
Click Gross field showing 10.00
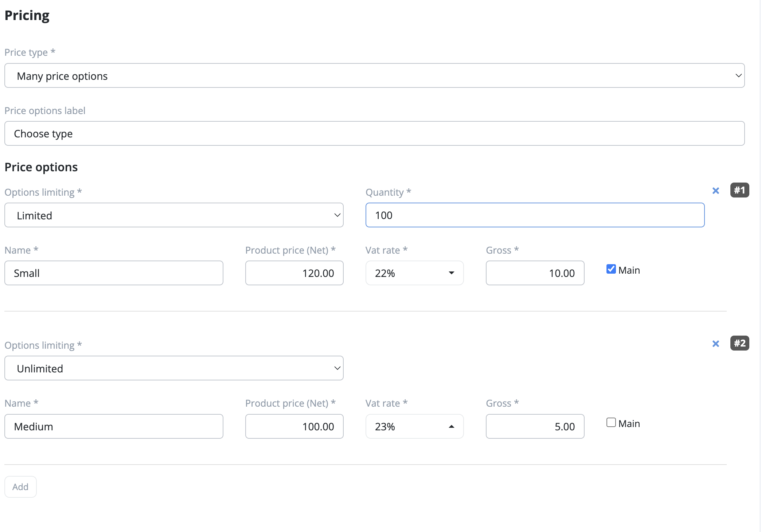(535, 273)
